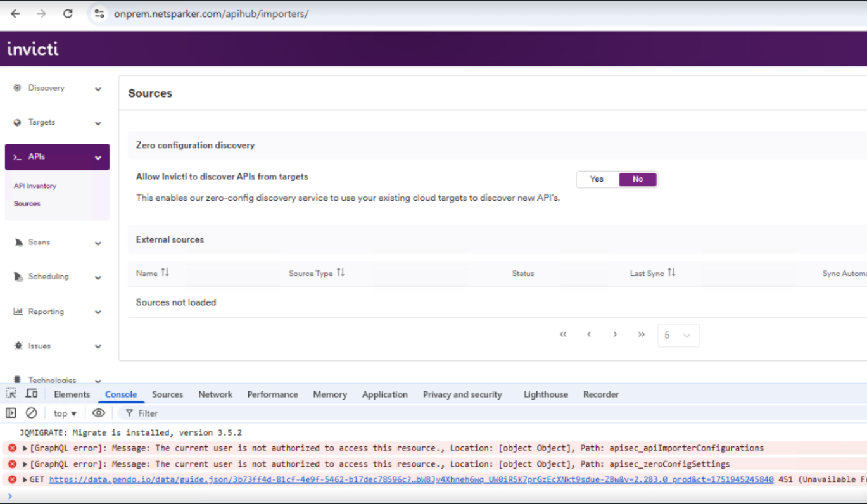Screen dimensions: 867x504
Task: Open the page size dropdown showing 5
Action: coord(678,335)
